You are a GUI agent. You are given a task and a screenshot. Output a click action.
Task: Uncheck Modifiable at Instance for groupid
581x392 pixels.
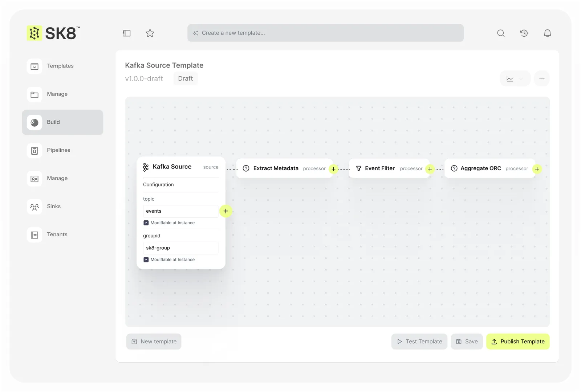coord(146,260)
